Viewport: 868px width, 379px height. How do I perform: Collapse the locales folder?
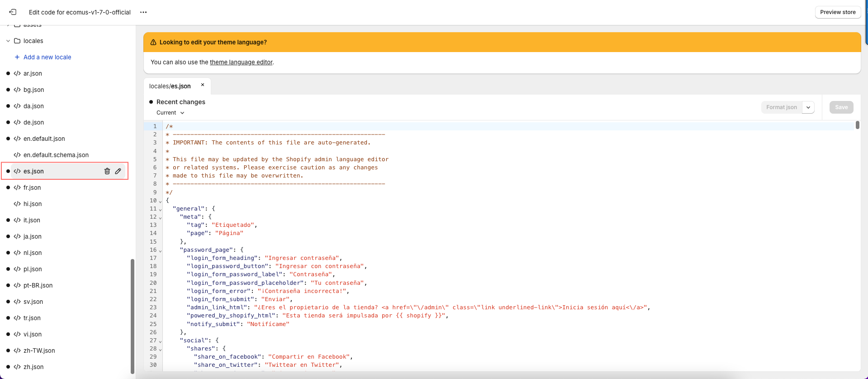click(x=8, y=41)
